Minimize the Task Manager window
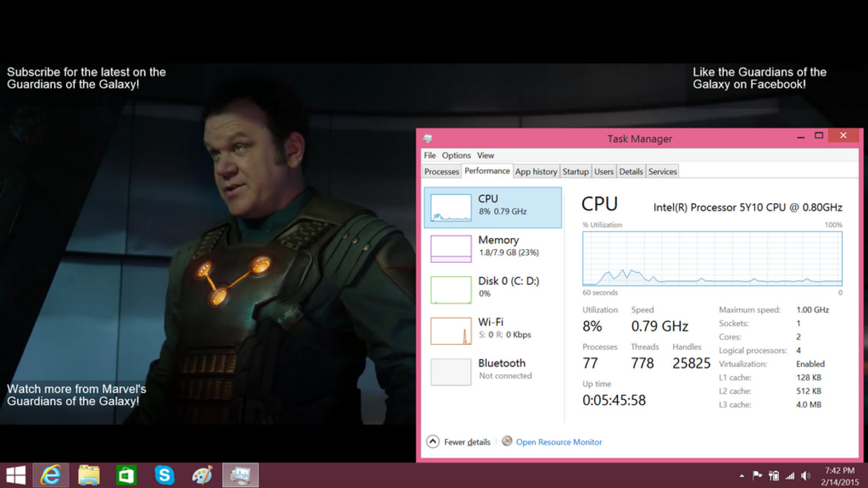Screen dimensions: 868x488 pos(800,136)
